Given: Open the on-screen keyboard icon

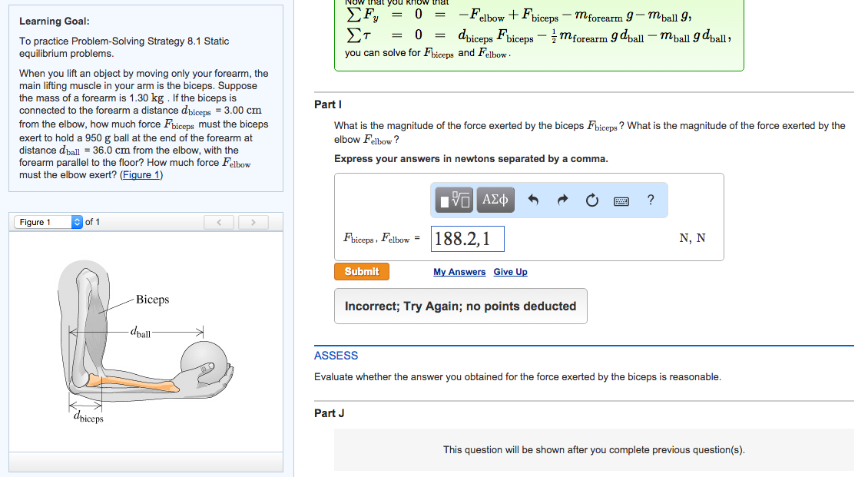Looking at the screenshot, I should pos(621,200).
